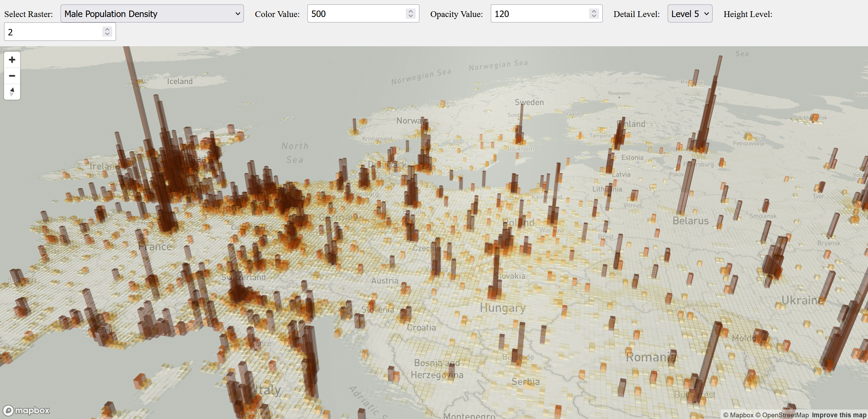
Task: Decrease the Opacity Value with down arrow
Action: pos(594,16)
